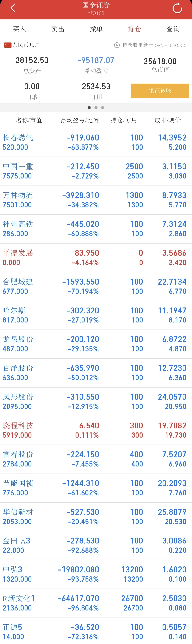Tap the China flag account icon
This screenshot has height=644, width=192.
coord(8,45)
